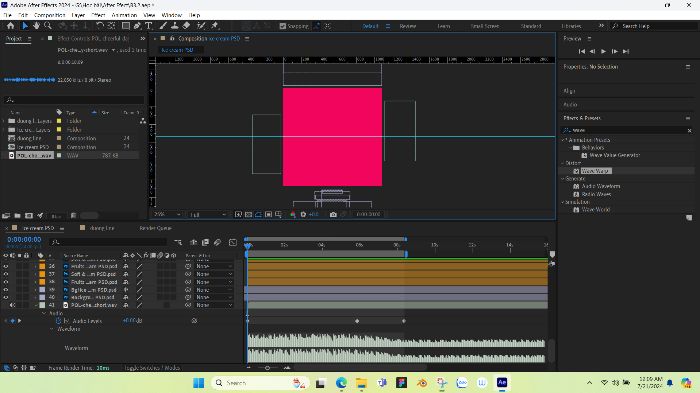The height and width of the screenshot is (393, 700).
Task: Select the Eraser tool
Action: pyautogui.click(x=187, y=26)
